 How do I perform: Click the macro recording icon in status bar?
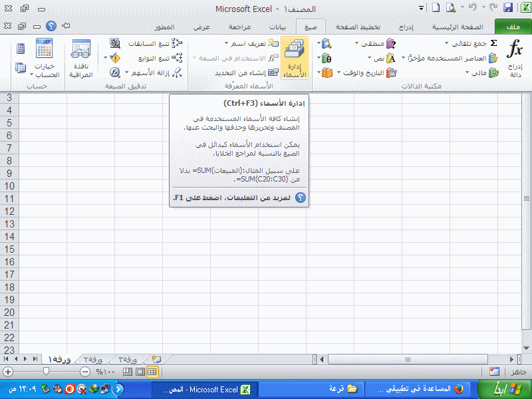pos(494,372)
